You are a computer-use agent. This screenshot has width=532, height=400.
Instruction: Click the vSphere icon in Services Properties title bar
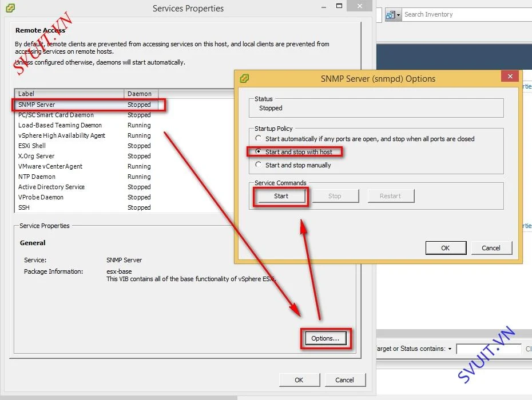(10, 8)
